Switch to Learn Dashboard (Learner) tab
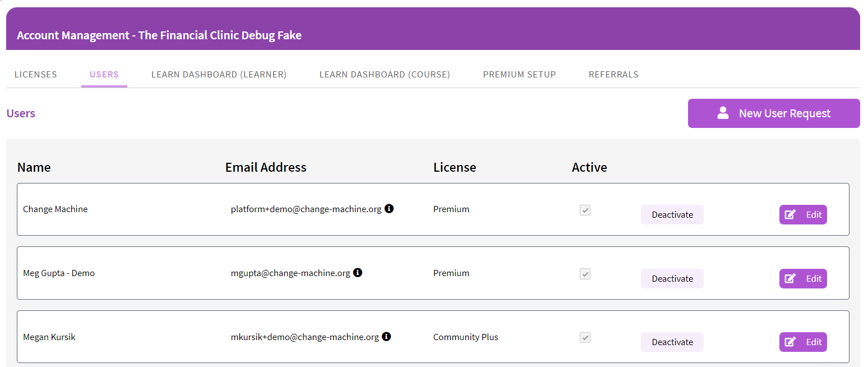The image size is (868, 367). click(x=219, y=74)
